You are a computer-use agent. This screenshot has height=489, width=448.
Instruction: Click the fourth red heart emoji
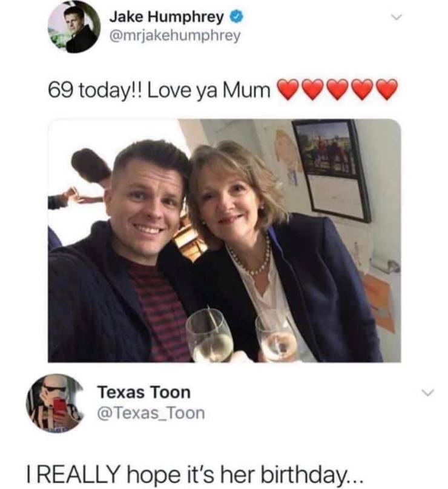[362, 90]
